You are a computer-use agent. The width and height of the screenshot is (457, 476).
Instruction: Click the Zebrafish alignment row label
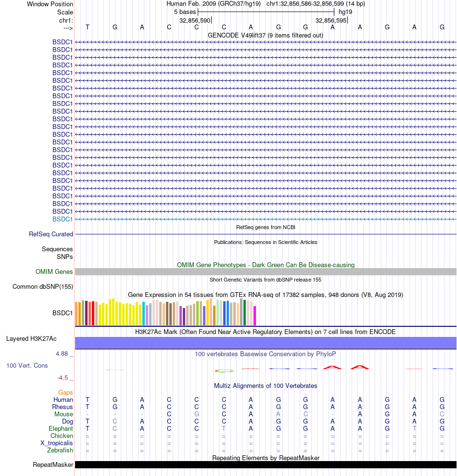(60, 450)
